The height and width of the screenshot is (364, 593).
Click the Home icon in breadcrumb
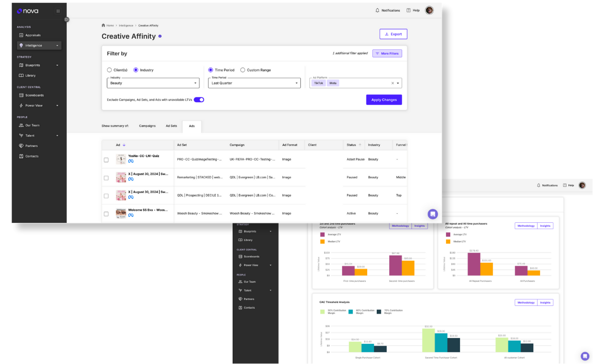pyautogui.click(x=103, y=25)
